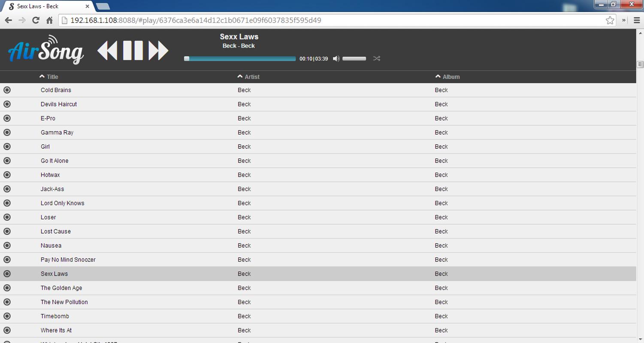The height and width of the screenshot is (343, 644).
Task: Mute the volume with the speaker icon
Action: (x=336, y=58)
